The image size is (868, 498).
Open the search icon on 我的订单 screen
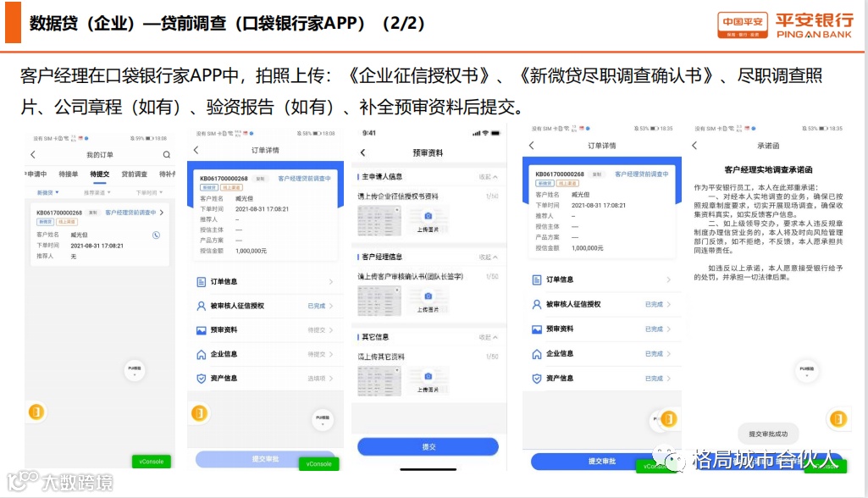(x=167, y=154)
